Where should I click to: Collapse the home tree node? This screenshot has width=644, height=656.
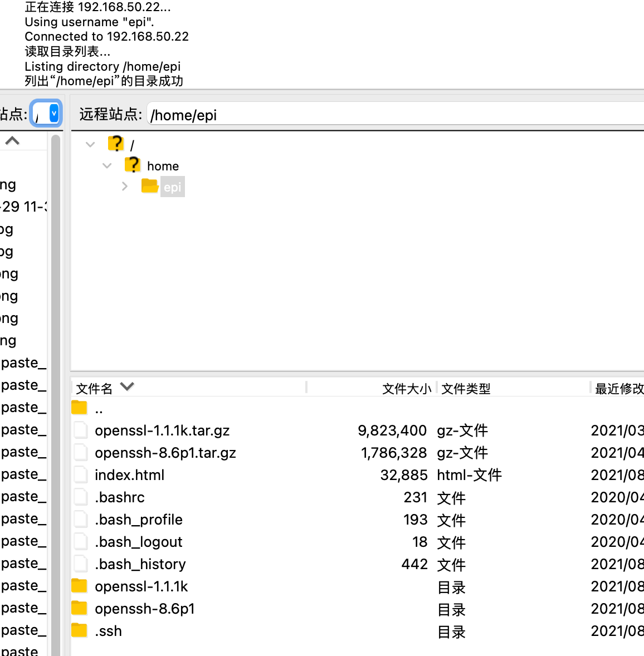tap(107, 166)
